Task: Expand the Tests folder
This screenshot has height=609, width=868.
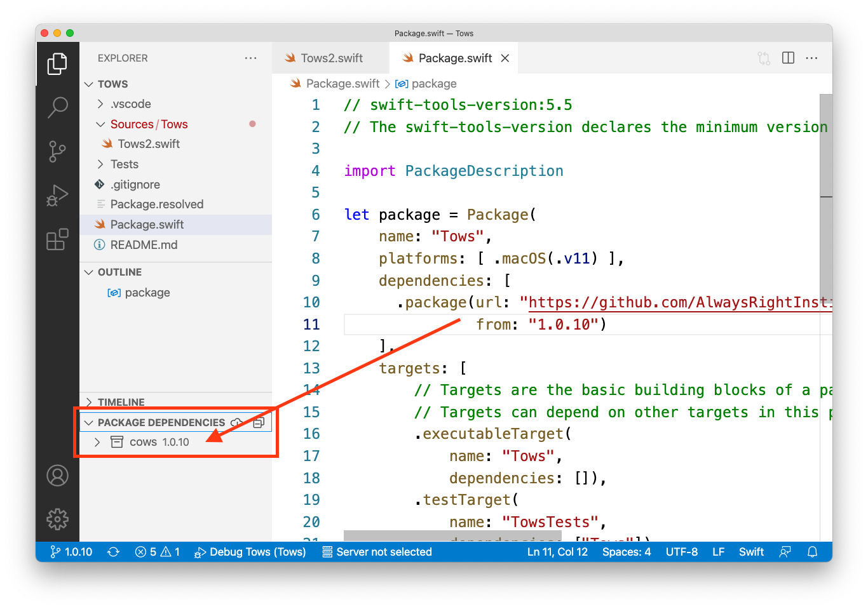Action: point(100,164)
